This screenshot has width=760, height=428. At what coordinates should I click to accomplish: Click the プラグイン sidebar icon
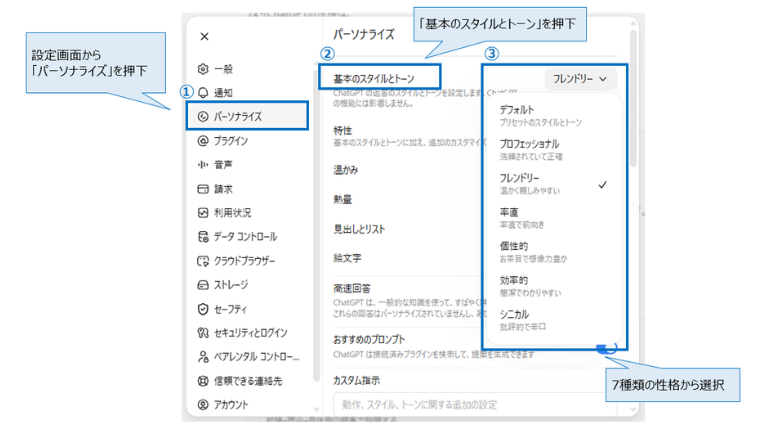(203, 141)
